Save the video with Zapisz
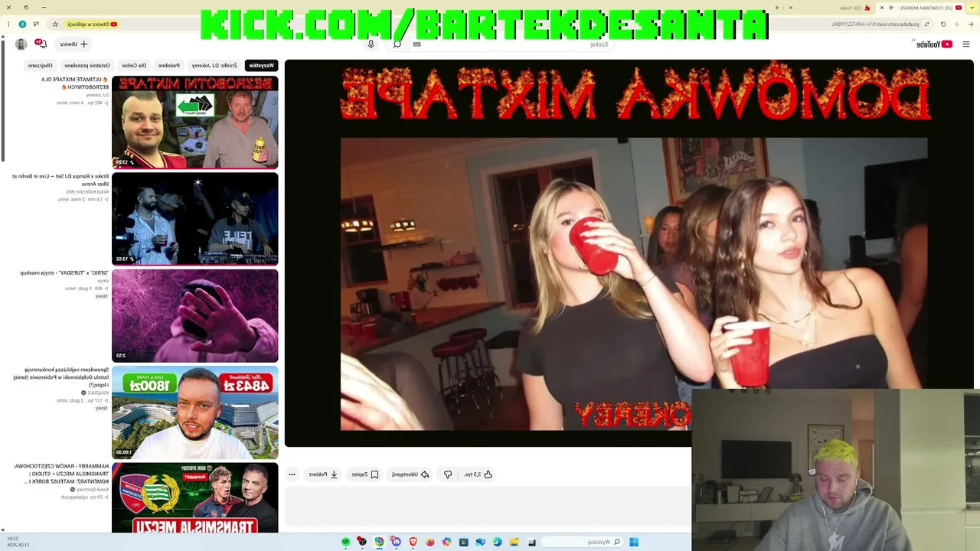Viewport: 980px width, 551px height. tap(364, 474)
